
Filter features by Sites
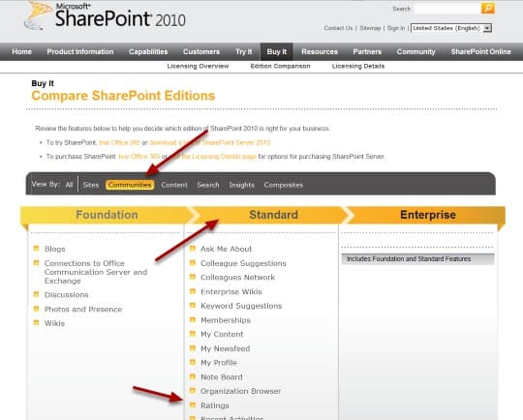pyautogui.click(x=91, y=185)
